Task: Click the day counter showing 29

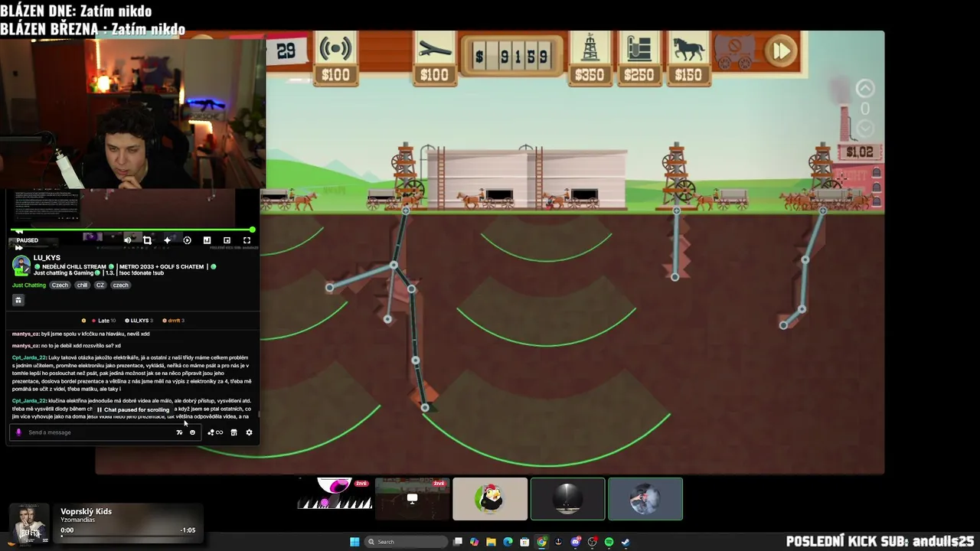Action: (x=286, y=51)
